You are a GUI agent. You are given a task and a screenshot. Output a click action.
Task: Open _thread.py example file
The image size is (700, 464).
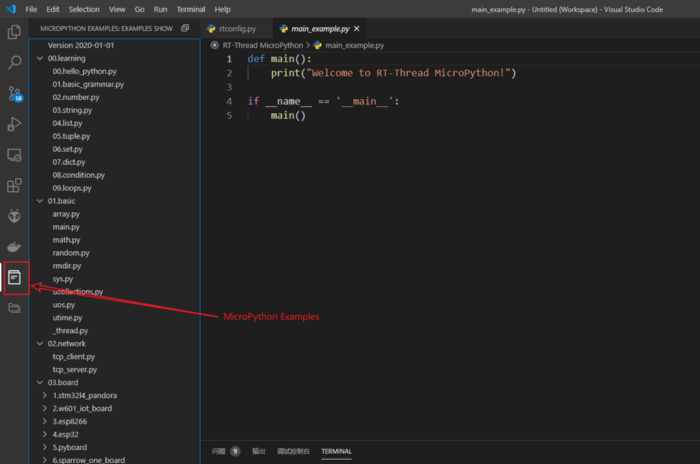click(x=70, y=330)
